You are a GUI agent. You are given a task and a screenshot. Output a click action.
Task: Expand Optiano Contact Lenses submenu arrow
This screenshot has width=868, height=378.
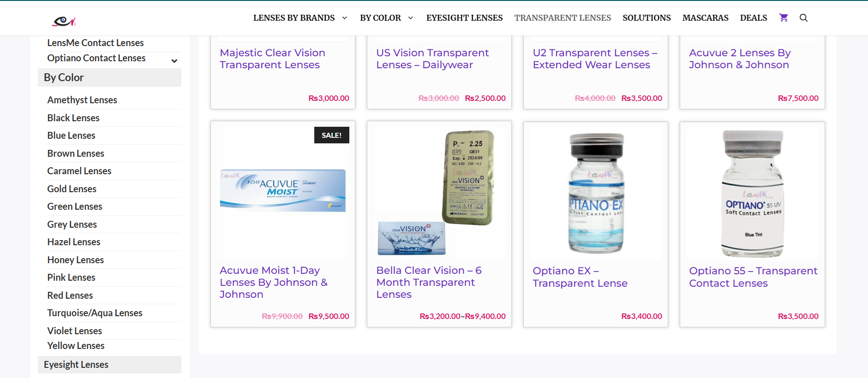(174, 61)
